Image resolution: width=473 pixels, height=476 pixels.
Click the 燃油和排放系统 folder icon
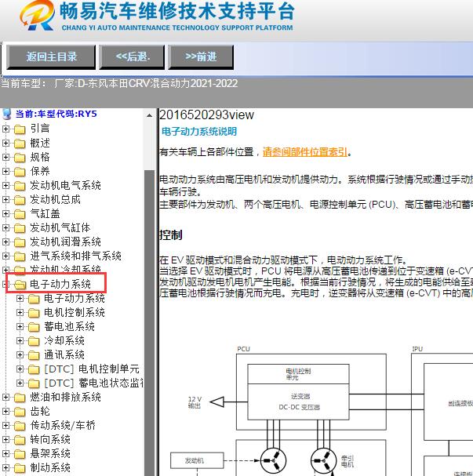pos(20,398)
